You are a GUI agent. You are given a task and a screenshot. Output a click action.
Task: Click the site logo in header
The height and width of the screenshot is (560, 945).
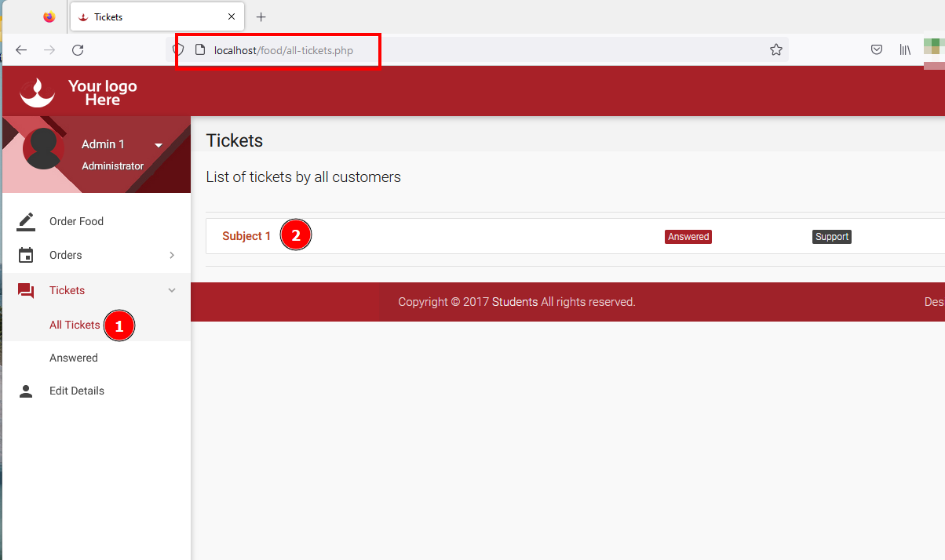click(78, 92)
